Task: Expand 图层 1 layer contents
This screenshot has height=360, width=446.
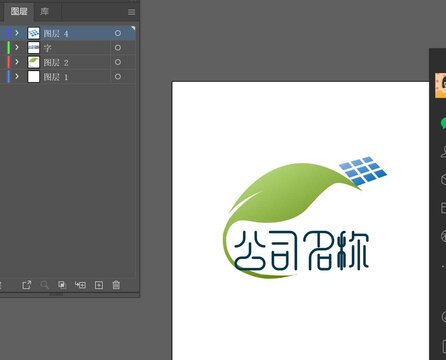Action: pyautogui.click(x=17, y=76)
